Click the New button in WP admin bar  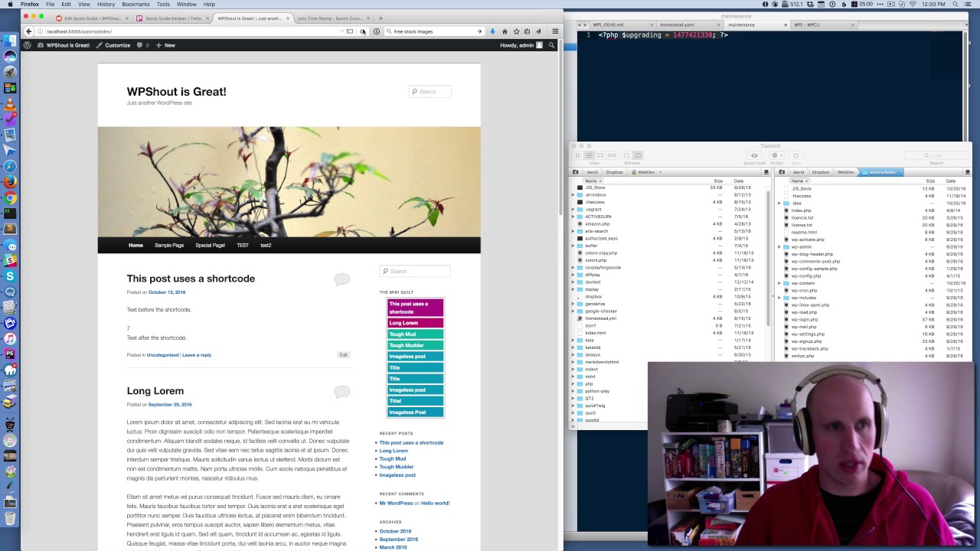165,45
